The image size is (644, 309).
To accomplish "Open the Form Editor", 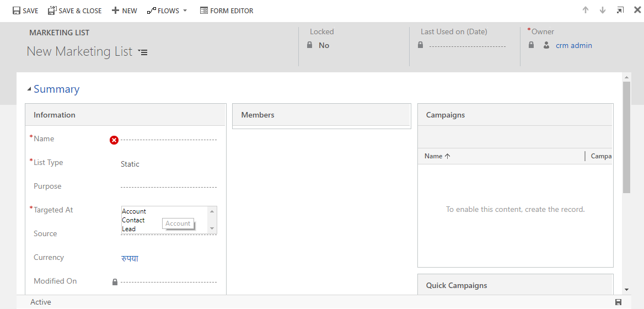I will (227, 10).
